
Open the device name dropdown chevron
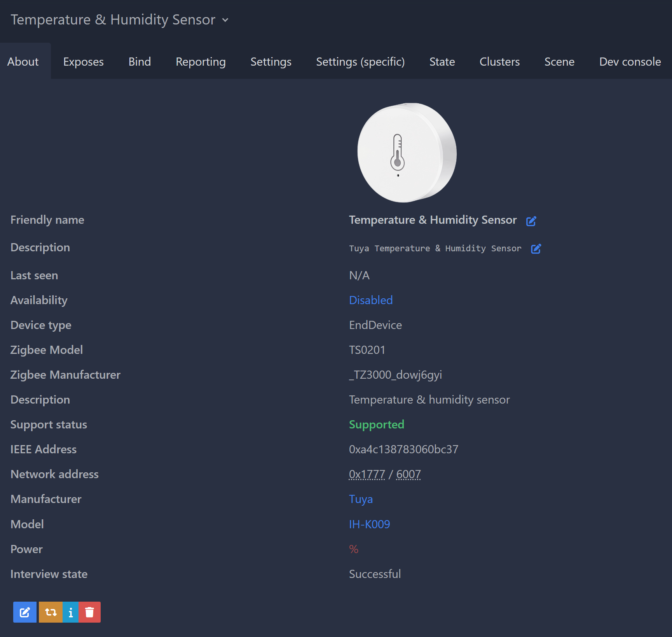coord(225,20)
